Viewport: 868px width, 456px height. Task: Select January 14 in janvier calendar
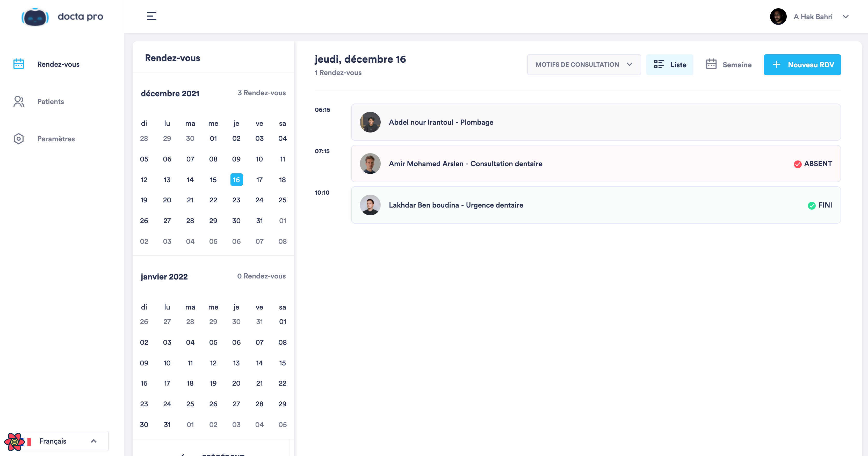coord(259,363)
